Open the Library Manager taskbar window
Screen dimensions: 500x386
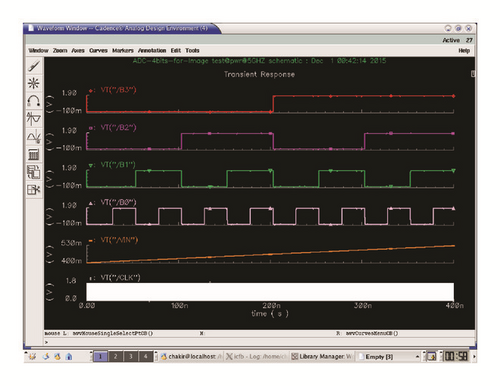coord(321,356)
